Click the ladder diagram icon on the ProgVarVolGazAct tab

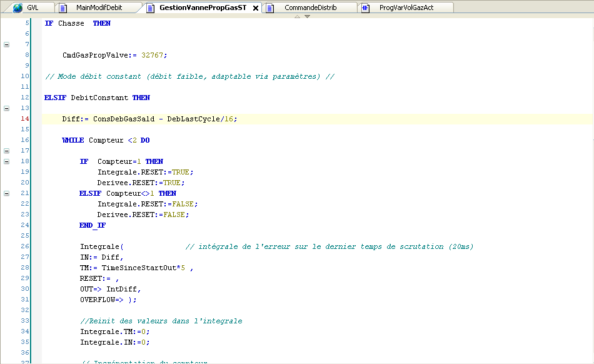366,8
